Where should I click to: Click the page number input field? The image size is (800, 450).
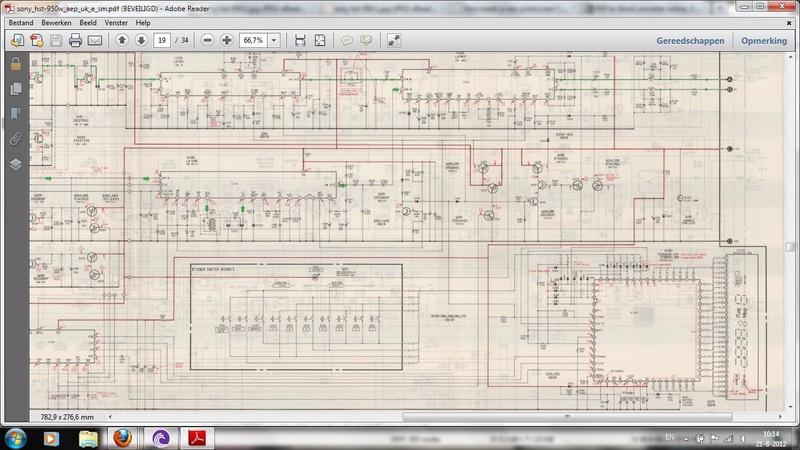161,41
